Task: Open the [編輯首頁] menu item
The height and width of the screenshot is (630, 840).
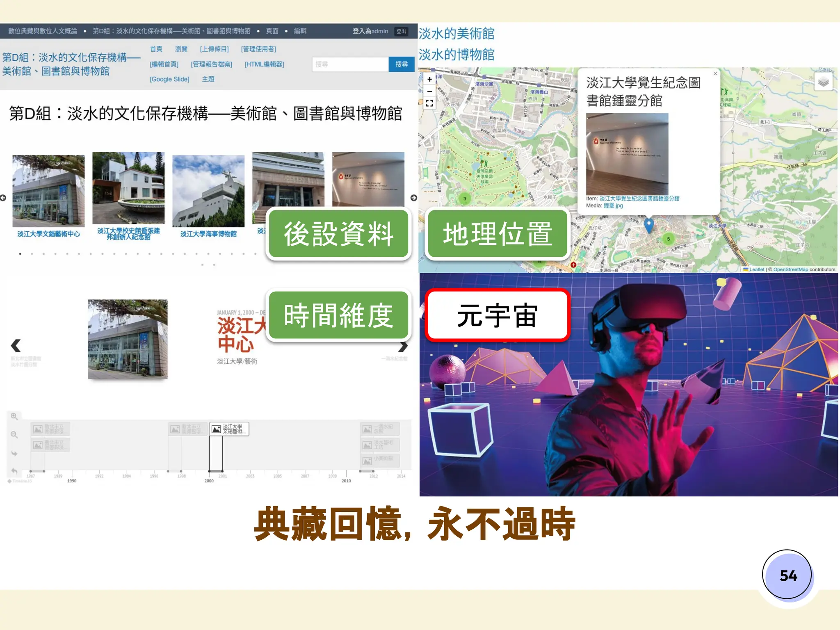Action: [164, 64]
